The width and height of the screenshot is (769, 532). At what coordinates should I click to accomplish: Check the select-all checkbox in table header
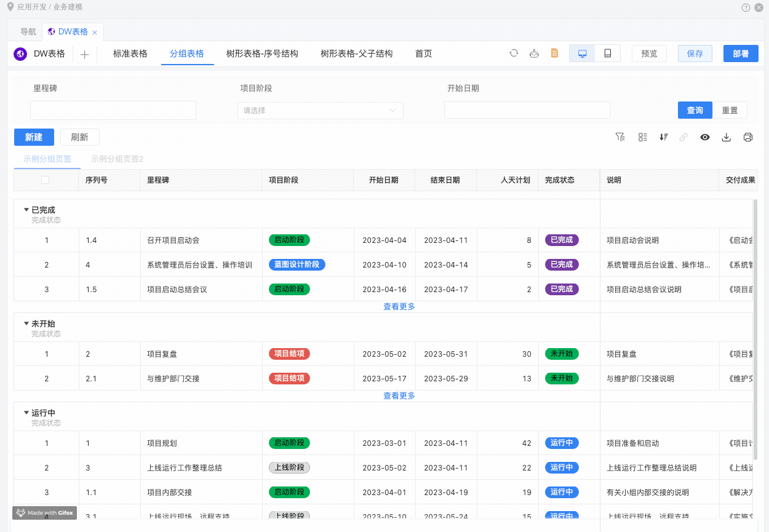click(x=45, y=180)
